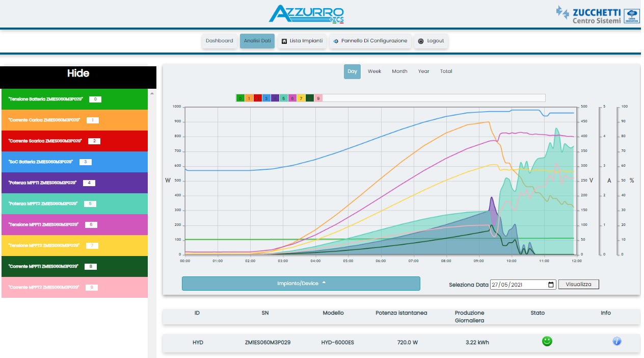The height and width of the screenshot is (358, 644).
Task: Click the 720.0 W power value
Action: pyautogui.click(x=408, y=343)
